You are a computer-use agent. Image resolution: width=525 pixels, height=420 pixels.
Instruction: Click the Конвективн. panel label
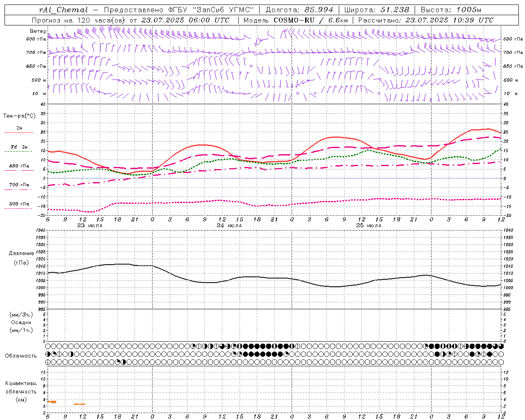pos(21,383)
